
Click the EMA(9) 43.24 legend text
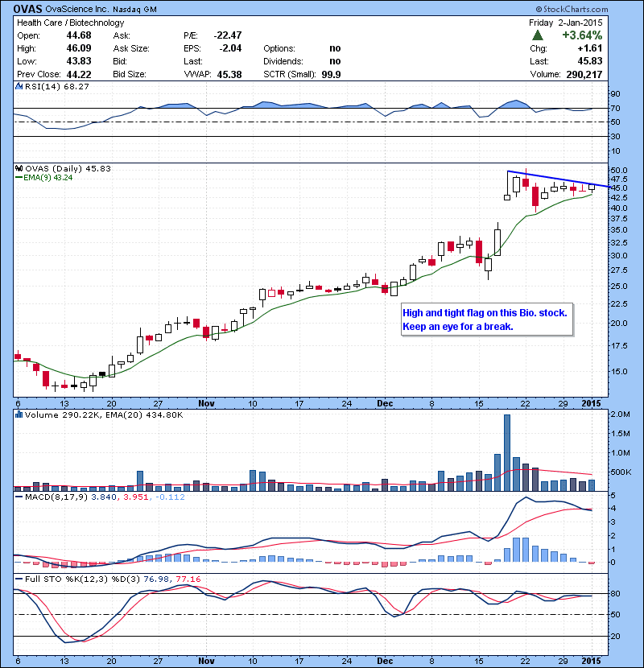point(47,178)
